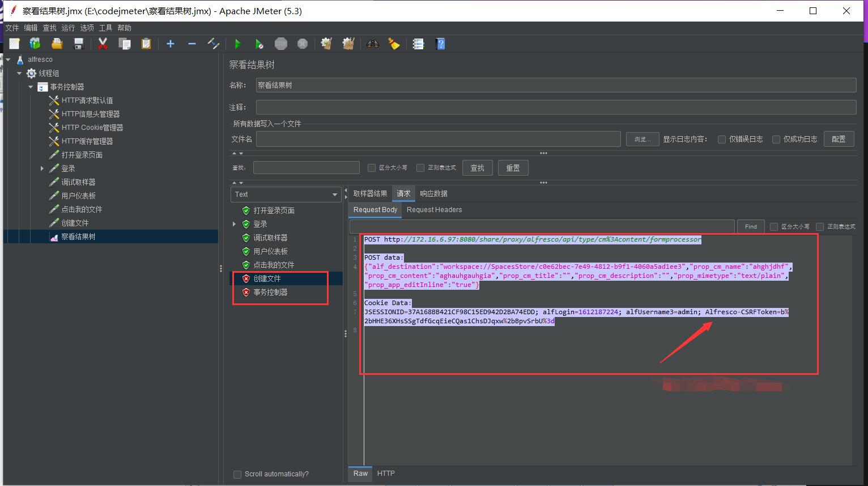Click the 配置 configure button

point(839,139)
